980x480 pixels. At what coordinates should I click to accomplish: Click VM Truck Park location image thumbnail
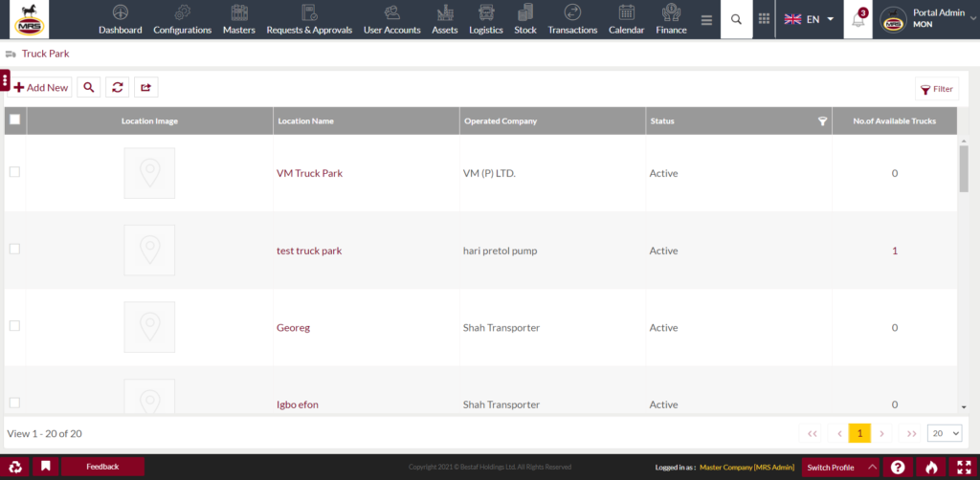[x=149, y=173]
